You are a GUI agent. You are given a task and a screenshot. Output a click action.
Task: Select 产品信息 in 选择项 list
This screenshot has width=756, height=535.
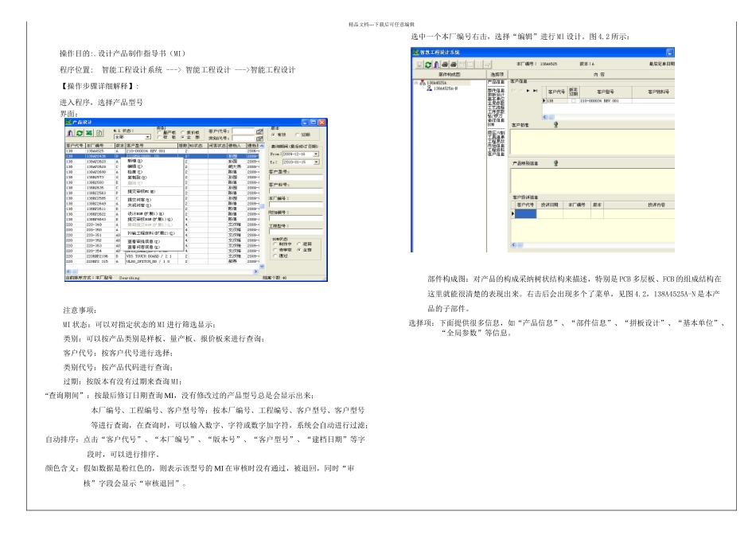496,81
